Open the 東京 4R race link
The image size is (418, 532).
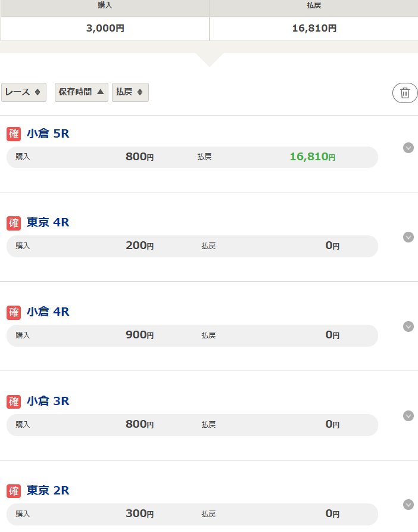pyautogui.click(x=48, y=223)
